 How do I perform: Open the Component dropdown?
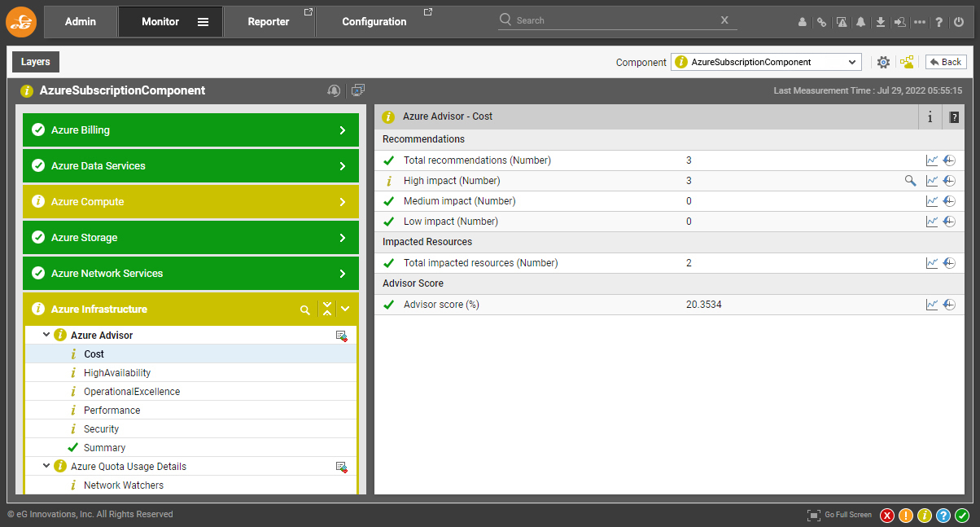pyautogui.click(x=766, y=62)
